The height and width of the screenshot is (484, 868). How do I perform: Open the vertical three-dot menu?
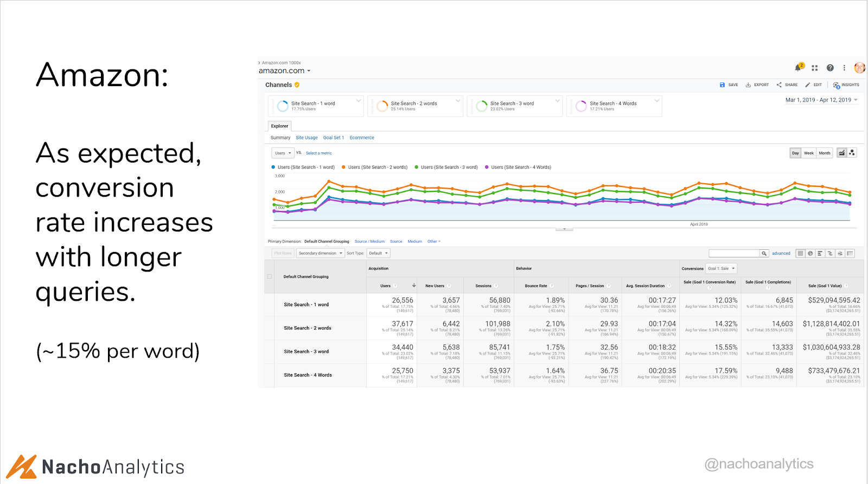click(844, 68)
